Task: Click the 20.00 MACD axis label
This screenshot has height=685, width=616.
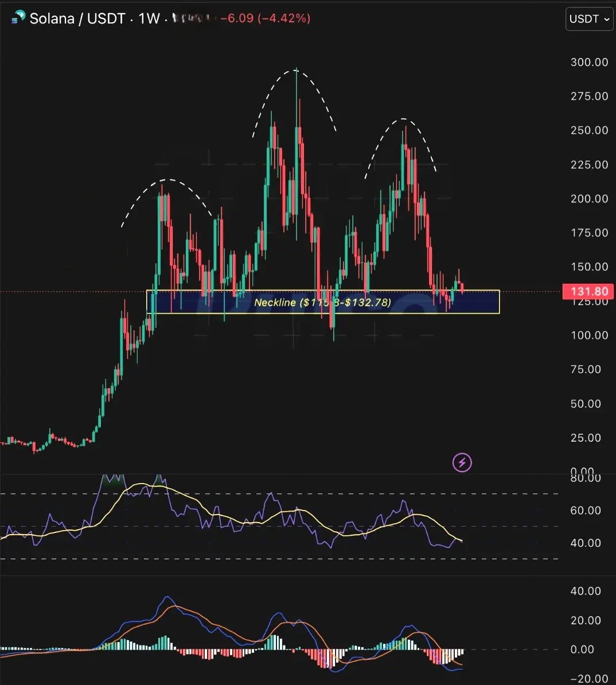Action: 586,620
